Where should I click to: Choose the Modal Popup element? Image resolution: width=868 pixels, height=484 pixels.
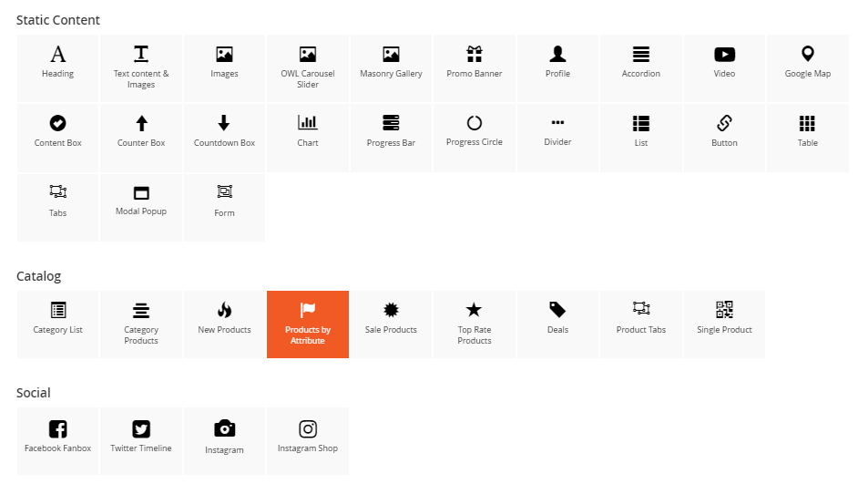tap(141, 201)
